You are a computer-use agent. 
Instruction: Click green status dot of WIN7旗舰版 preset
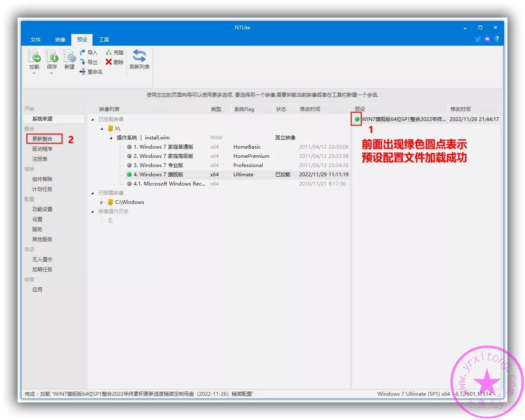pyautogui.click(x=357, y=119)
